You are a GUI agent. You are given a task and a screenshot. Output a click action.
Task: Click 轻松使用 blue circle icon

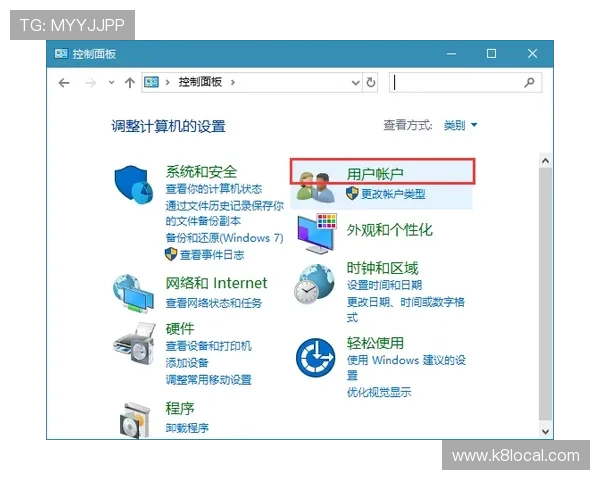point(316,358)
